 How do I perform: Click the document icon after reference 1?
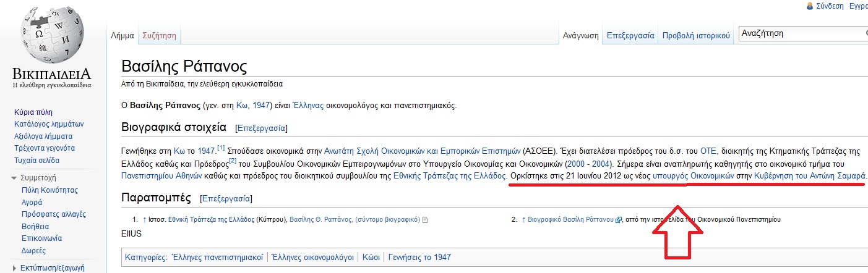pyautogui.click(x=424, y=220)
